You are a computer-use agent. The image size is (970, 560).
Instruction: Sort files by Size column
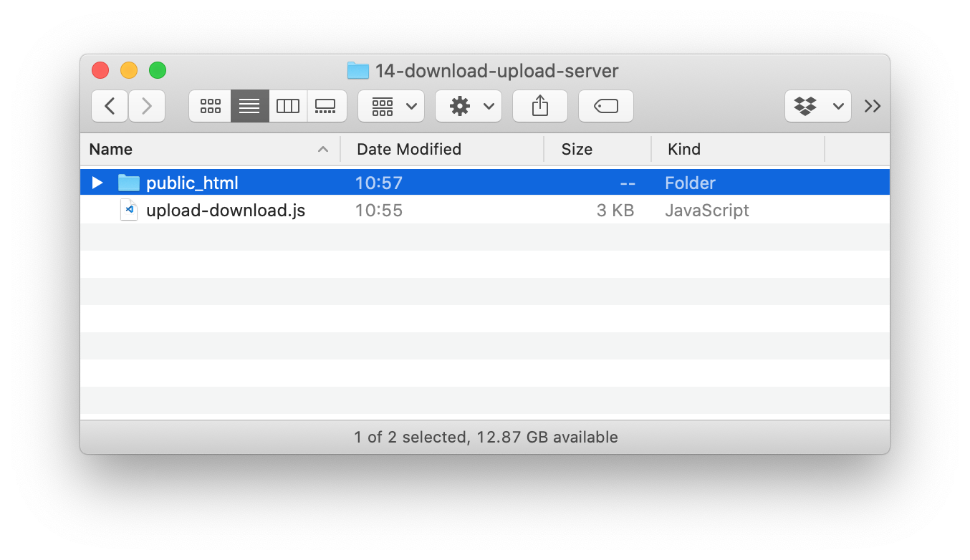[x=577, y=149]
